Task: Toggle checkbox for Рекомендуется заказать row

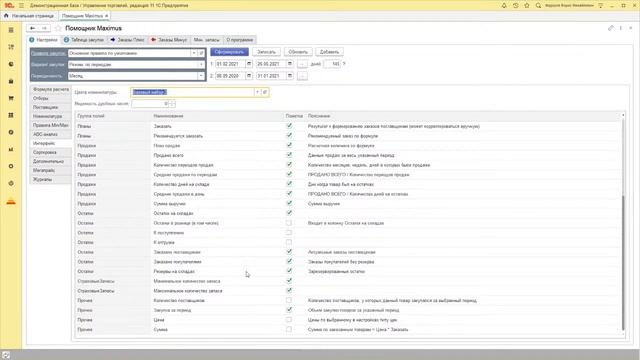Action: coord(289,136)
